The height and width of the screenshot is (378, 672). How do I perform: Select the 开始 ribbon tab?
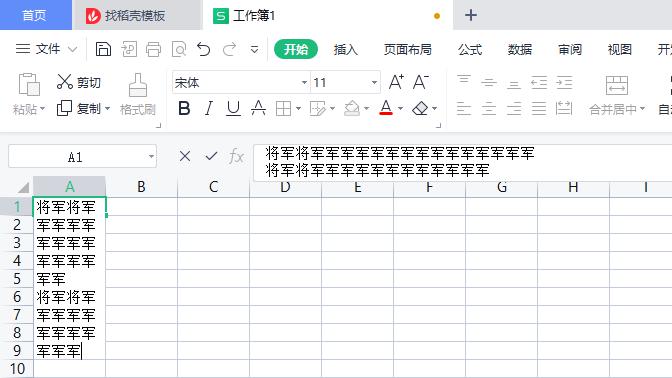296,49
